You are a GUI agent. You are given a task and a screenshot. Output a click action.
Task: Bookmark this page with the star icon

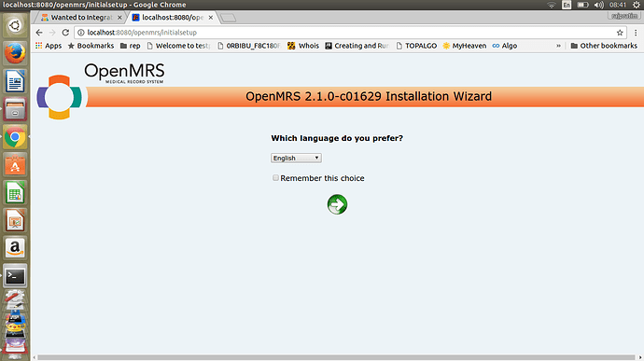tap(620, 33)
